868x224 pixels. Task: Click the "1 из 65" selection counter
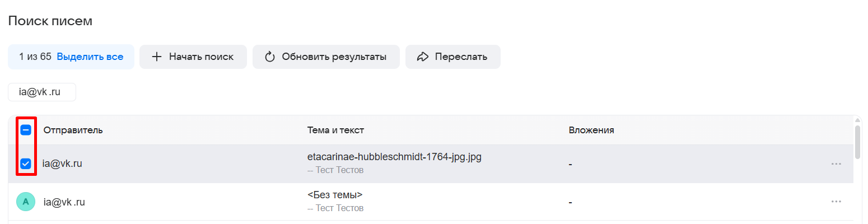click(x=35, y=57)
